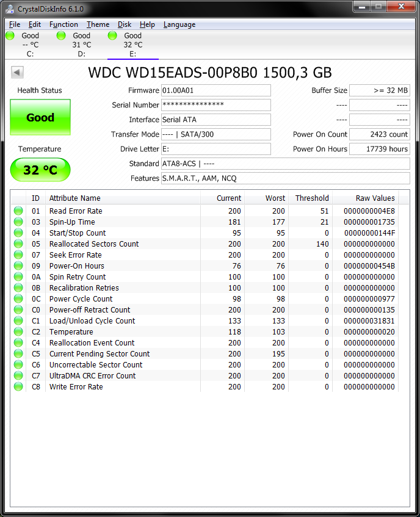Click the Standard ATA8-ACS field
Image resolution: width=420 pixels, height=517 pixels.
(286, 164)
